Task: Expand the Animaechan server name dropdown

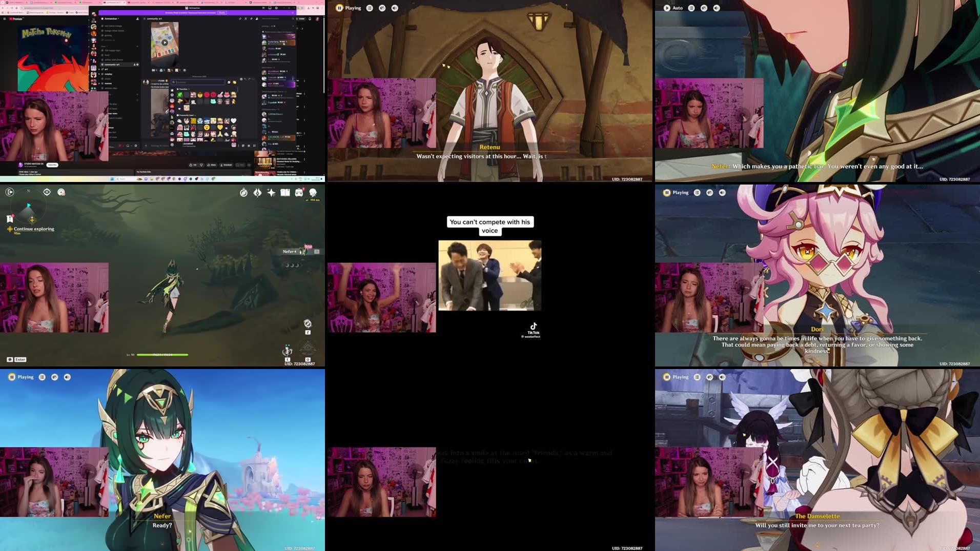Action: tap(112, 19)
